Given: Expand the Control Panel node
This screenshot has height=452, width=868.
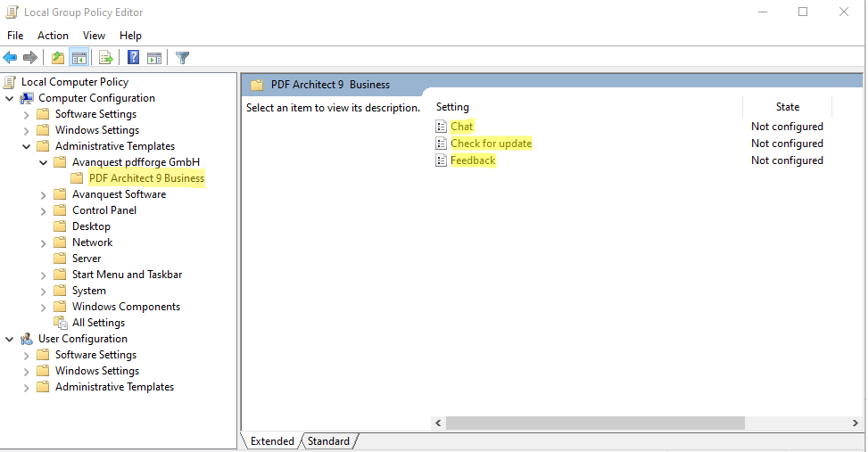Looking at the screenshot, I should click(43, 211).
